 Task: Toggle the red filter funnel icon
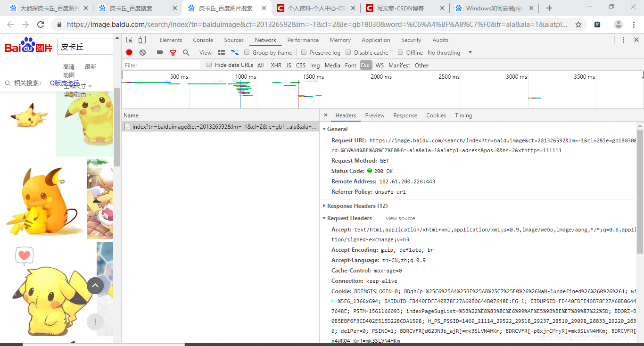(173, 52)
